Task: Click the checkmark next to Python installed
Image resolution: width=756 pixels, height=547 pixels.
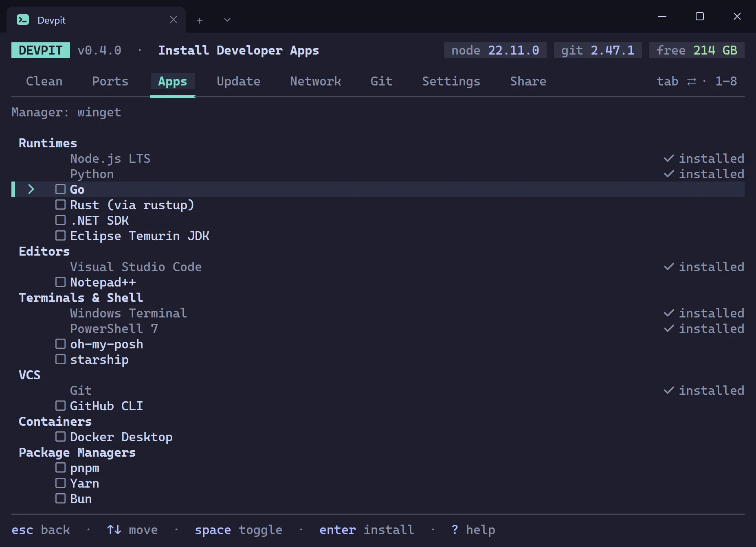Action: pos(669,174)
